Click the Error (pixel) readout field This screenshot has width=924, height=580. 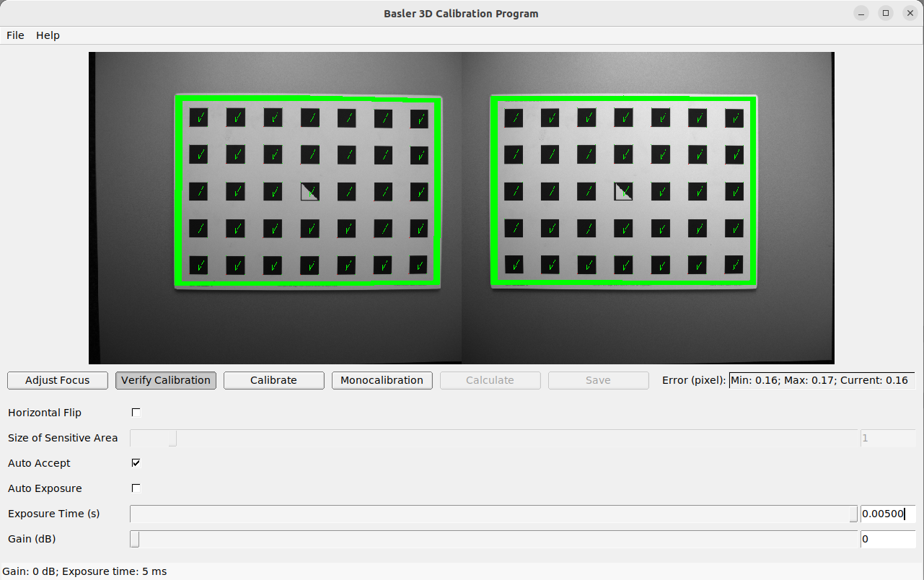click(x=821, y=380)
